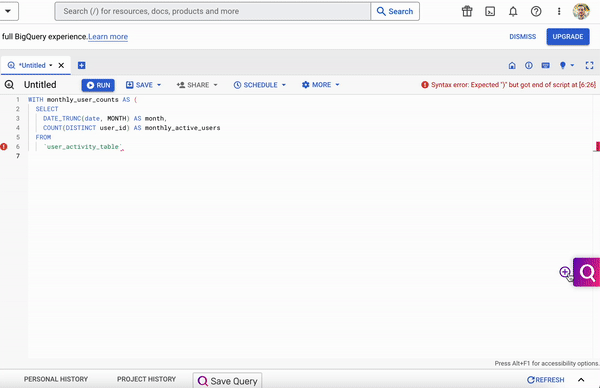
Task: Open the keyboard shortcuts icon
Action: 546,65
